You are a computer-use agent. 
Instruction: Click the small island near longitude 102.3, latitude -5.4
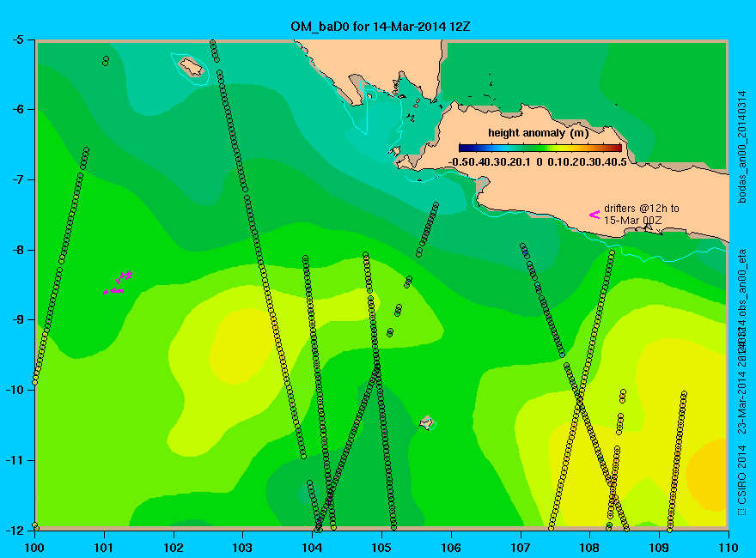pyautogui.click(x=192, y=66)
